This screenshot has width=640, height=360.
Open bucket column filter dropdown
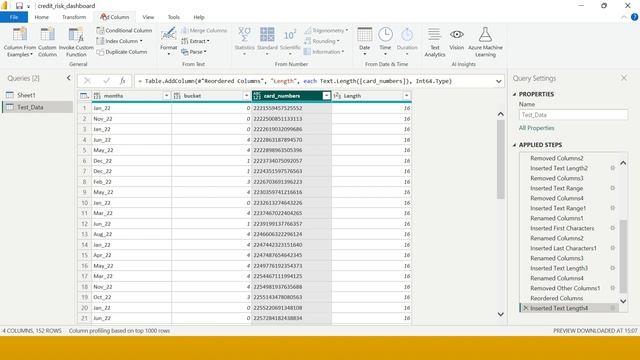click(247, 96)
